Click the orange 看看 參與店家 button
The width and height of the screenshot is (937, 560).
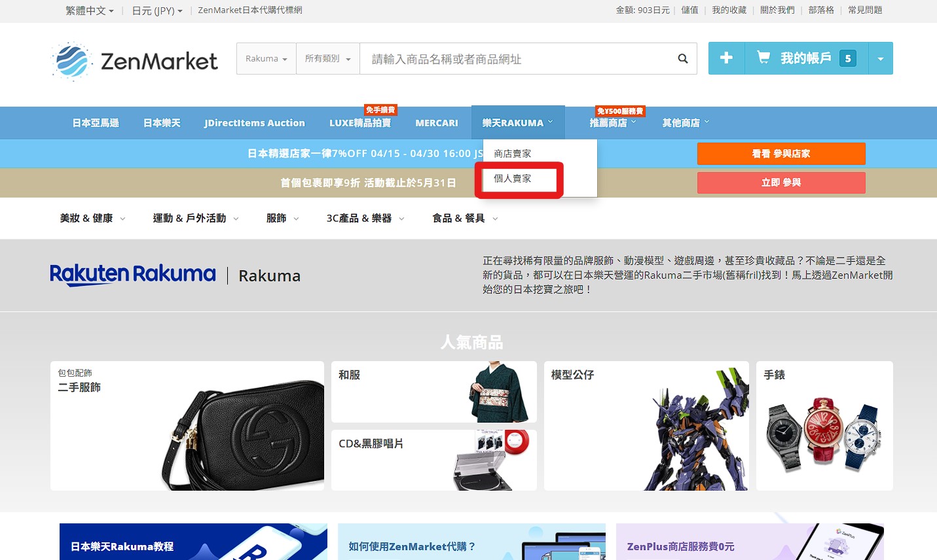tap(781, 154)
